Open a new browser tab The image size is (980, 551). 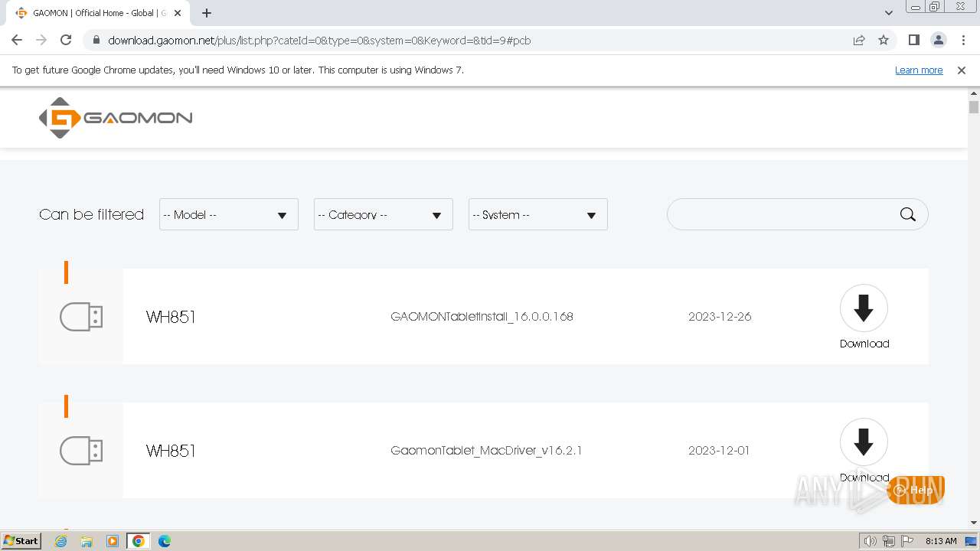207,13
